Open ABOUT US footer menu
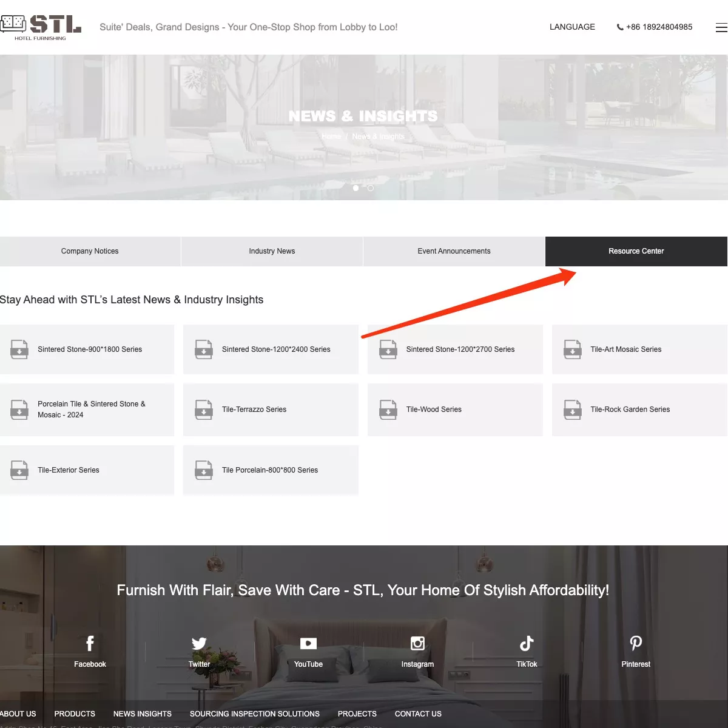Image resolution: width=728 pixels, height=728 pixels. point(18,714)
